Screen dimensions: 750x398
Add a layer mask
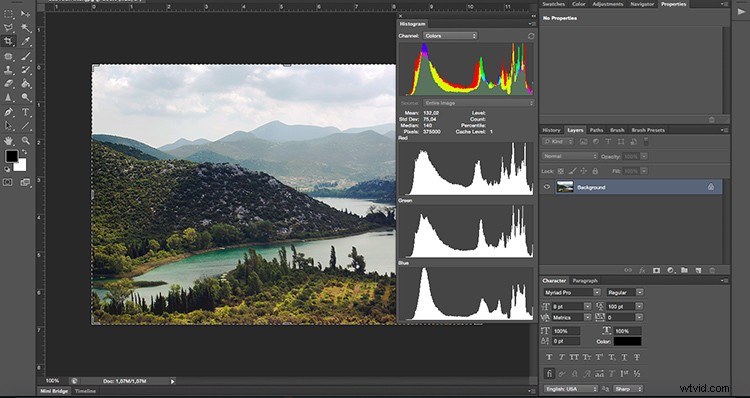(x=656, y=270)
